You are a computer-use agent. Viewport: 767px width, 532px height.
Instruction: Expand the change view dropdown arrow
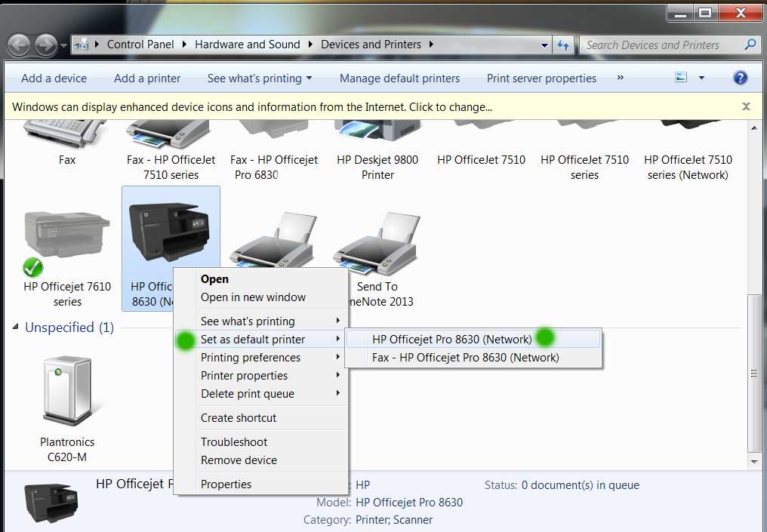(701, 78)
